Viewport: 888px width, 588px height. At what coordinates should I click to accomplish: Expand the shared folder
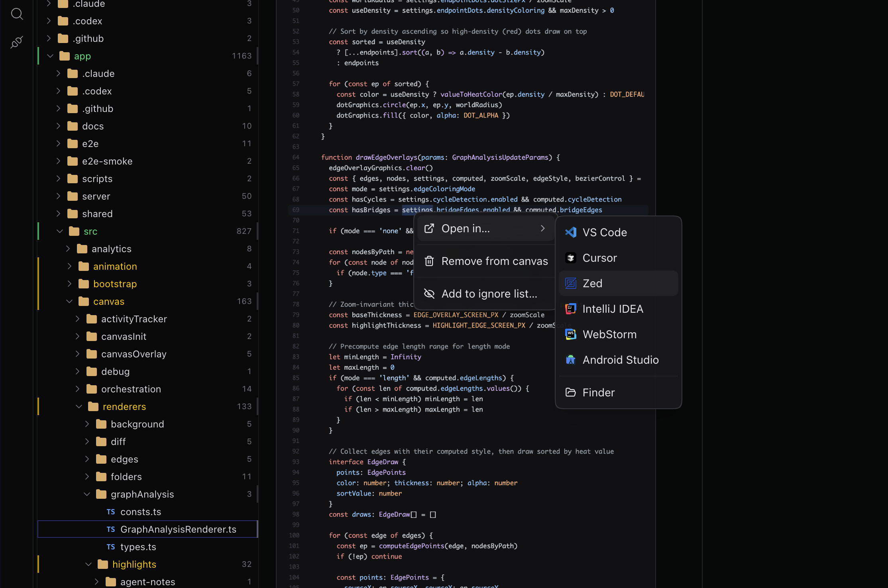click(58, 214)
